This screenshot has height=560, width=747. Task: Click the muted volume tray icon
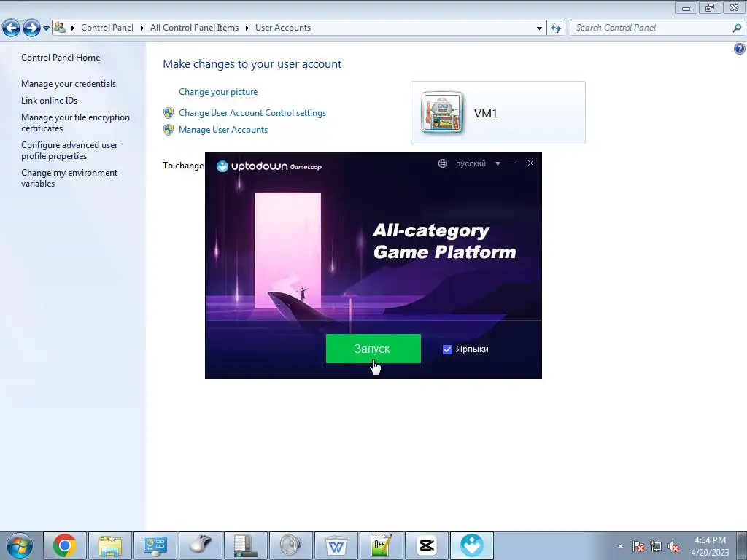coord(673,546)
